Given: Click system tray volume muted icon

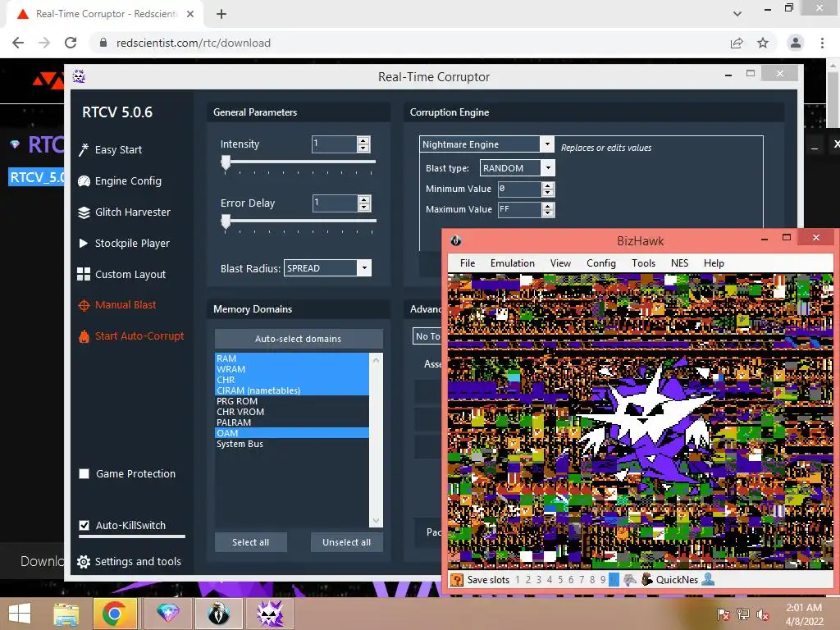Looking at the screenshot, I should pos(763,614).
